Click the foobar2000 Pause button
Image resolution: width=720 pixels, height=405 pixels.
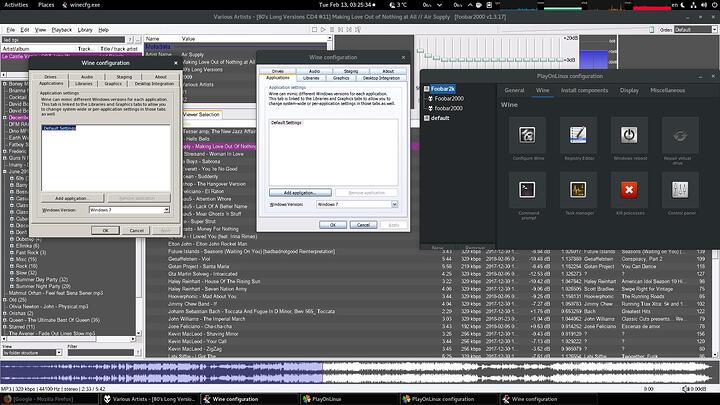(x=332, y=29)
